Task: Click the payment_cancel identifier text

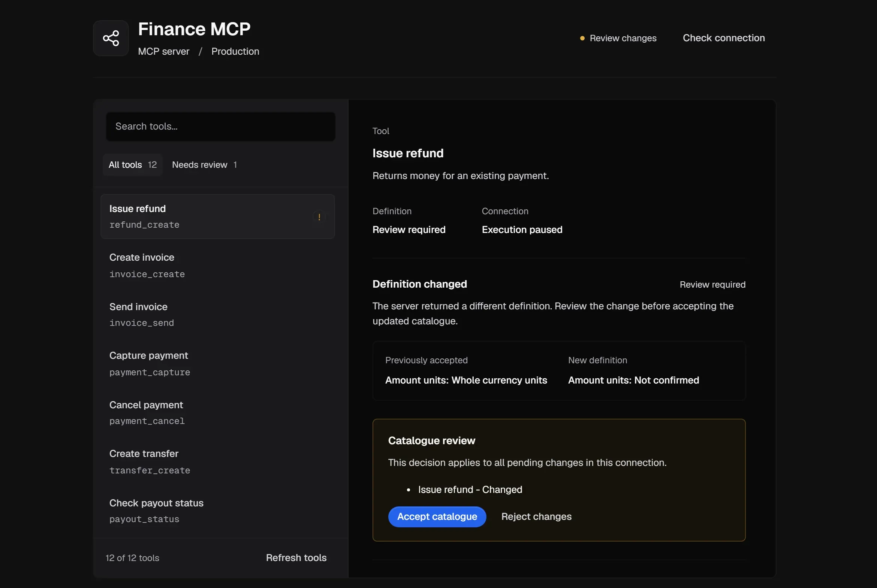Action: pyautogui.click(x=147, y=421)
